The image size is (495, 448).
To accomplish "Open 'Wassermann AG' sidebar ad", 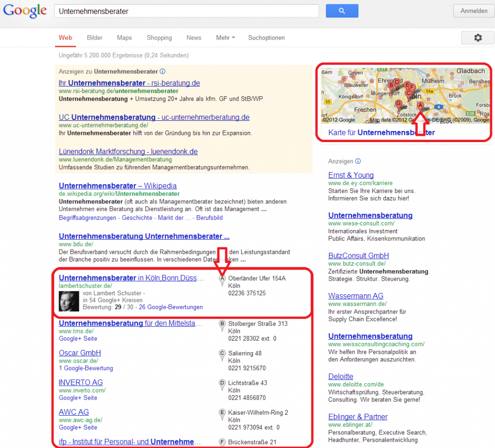I will [356, 296].
